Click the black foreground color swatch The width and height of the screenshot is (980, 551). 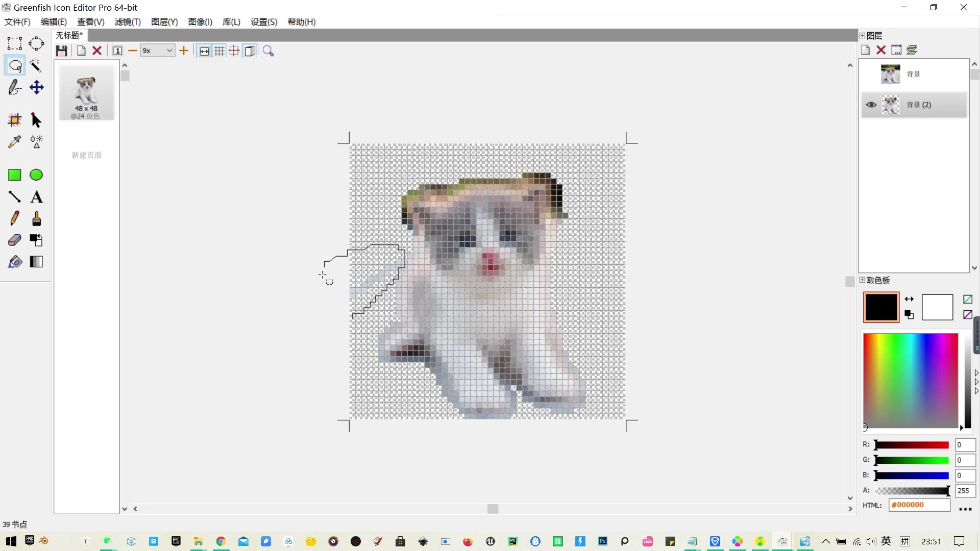[x=880, y=307]
